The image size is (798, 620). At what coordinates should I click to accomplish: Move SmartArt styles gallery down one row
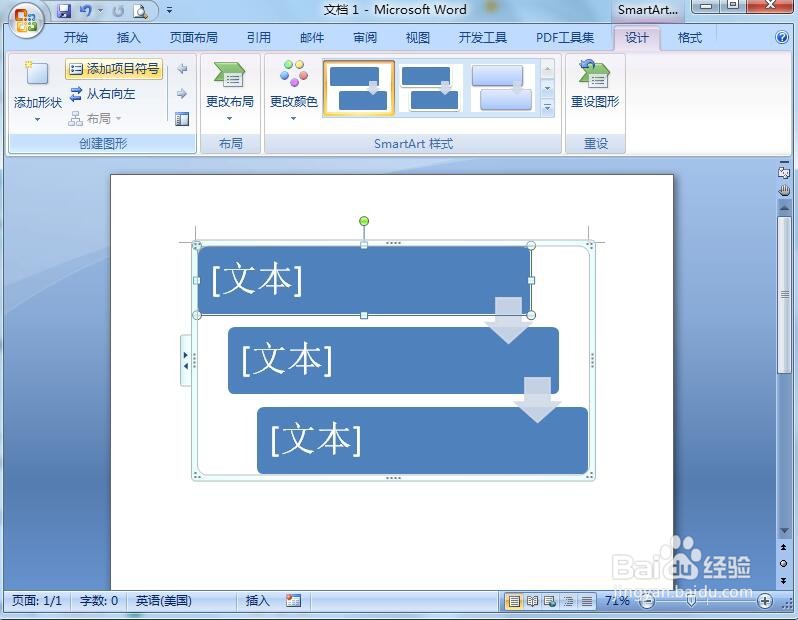(548, 89)
